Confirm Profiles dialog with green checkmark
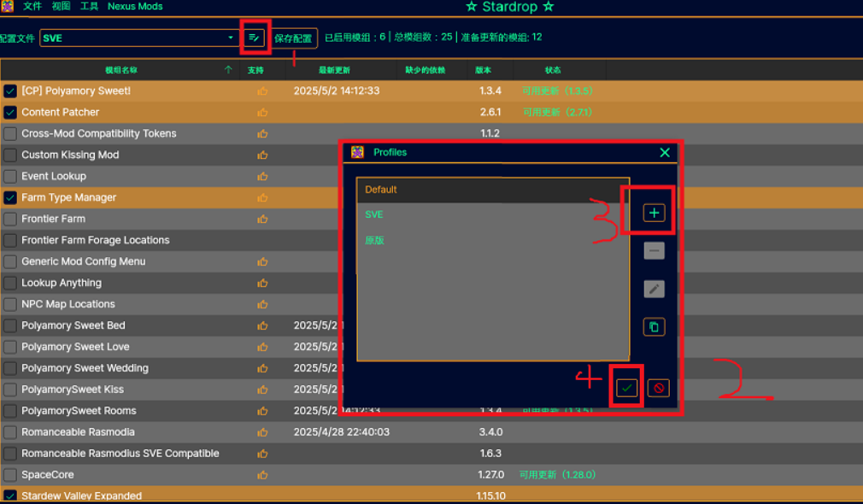This screenshot has width=863, height=504. click(626, 388)
